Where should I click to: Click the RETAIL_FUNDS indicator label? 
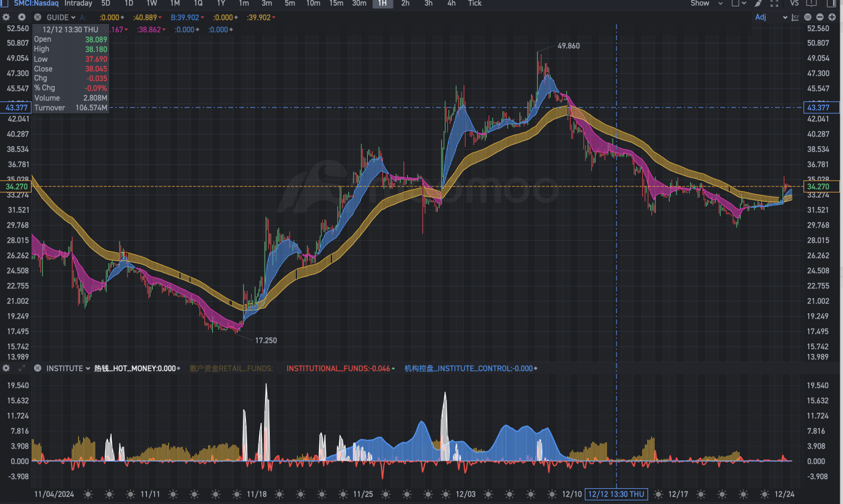[x=231, y=368]
